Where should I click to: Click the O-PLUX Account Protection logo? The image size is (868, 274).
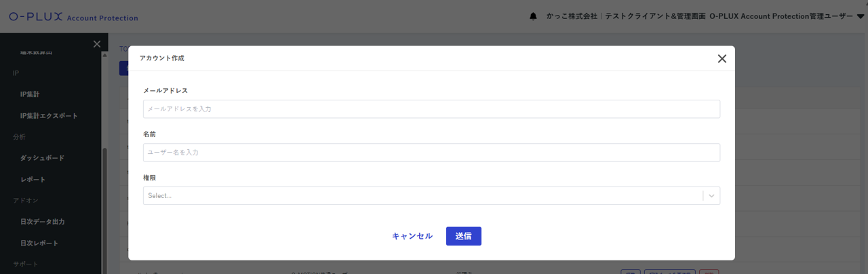pos(73,17)
